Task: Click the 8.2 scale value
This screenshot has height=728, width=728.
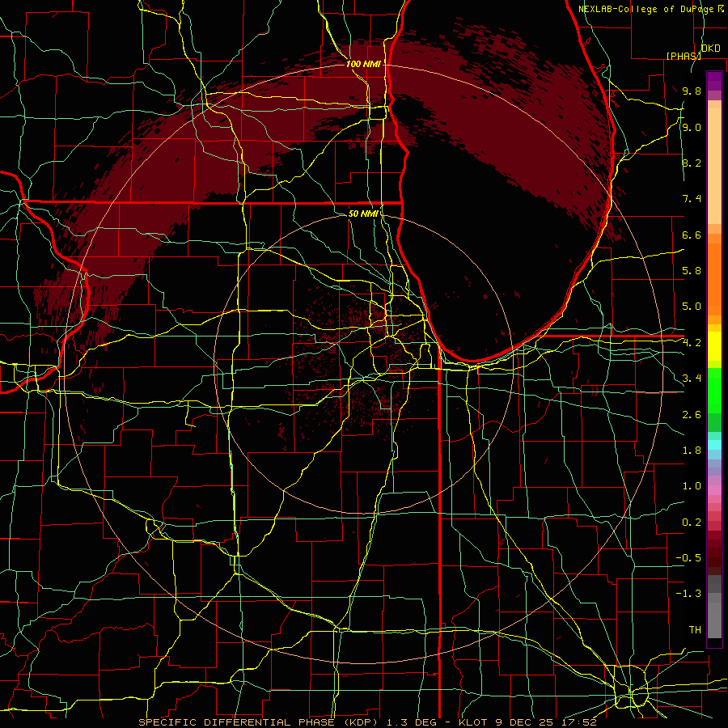Action: pos(692,163)
